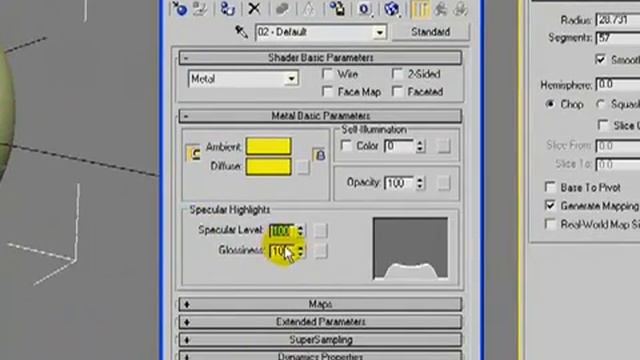Toggle the Smooth checkbox in sphere parameters
Screen dimensions: 640x360
600,60
